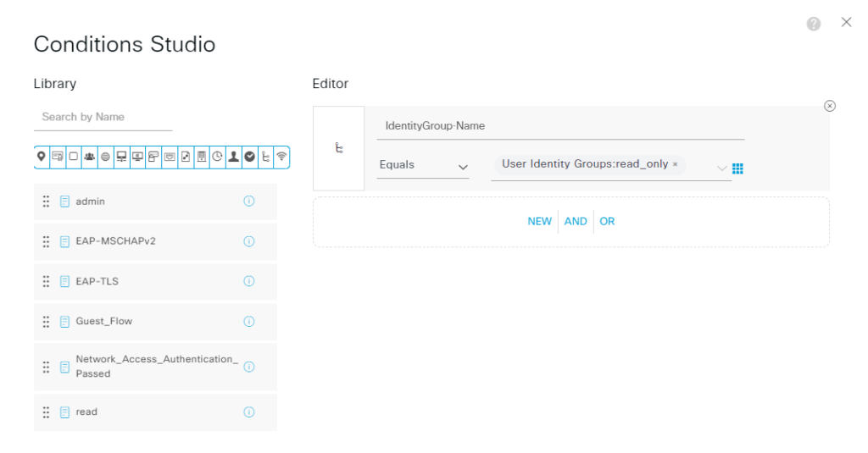Click the checkmark circle filter icon
Screen dimensions: 868x453
pyautogui.click(x=249, y=157)
